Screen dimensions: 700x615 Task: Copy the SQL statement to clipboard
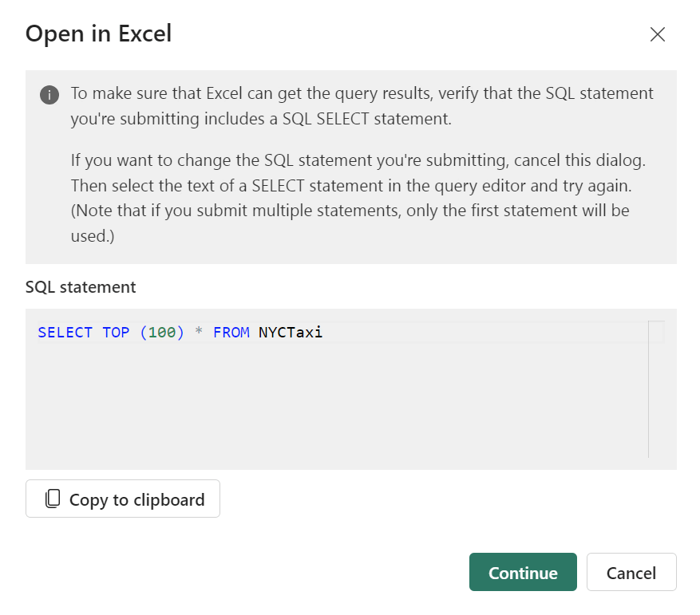pos(123,499)
